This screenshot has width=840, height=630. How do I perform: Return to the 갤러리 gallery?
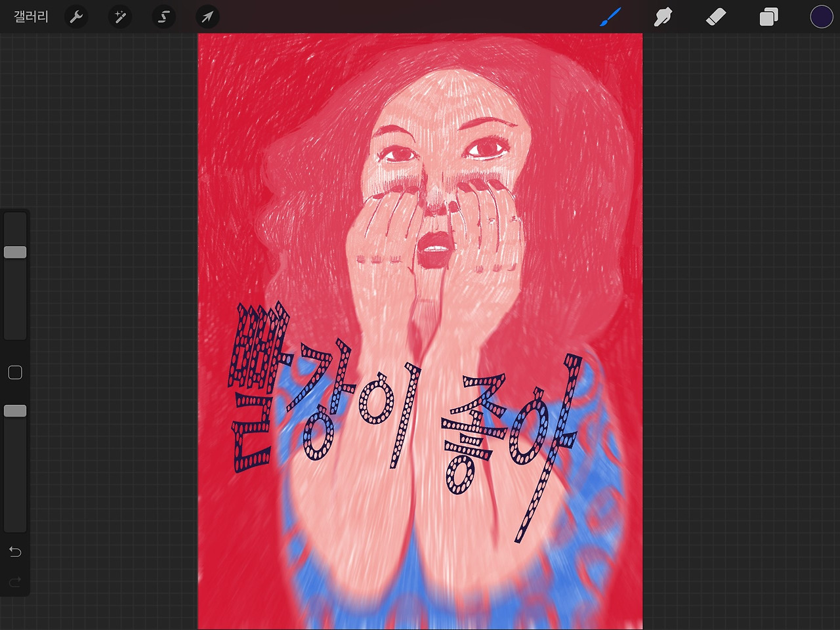pos(31,16)
